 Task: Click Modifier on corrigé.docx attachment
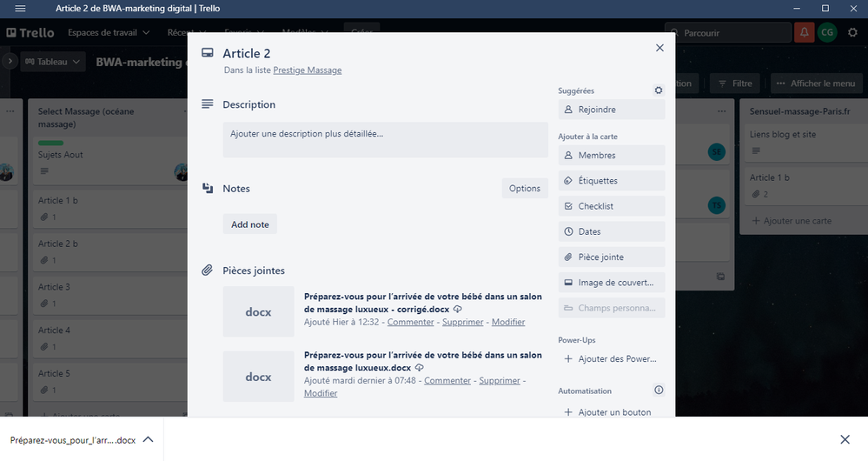coord(508,322)
